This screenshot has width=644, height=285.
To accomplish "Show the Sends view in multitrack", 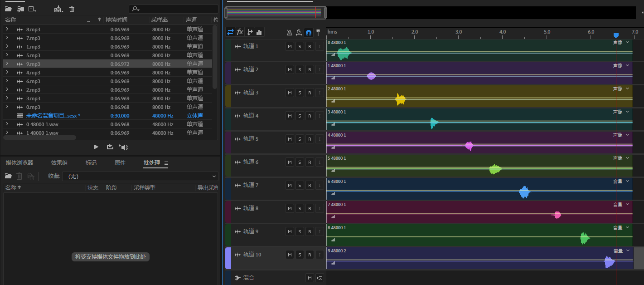I will [250, 32].
